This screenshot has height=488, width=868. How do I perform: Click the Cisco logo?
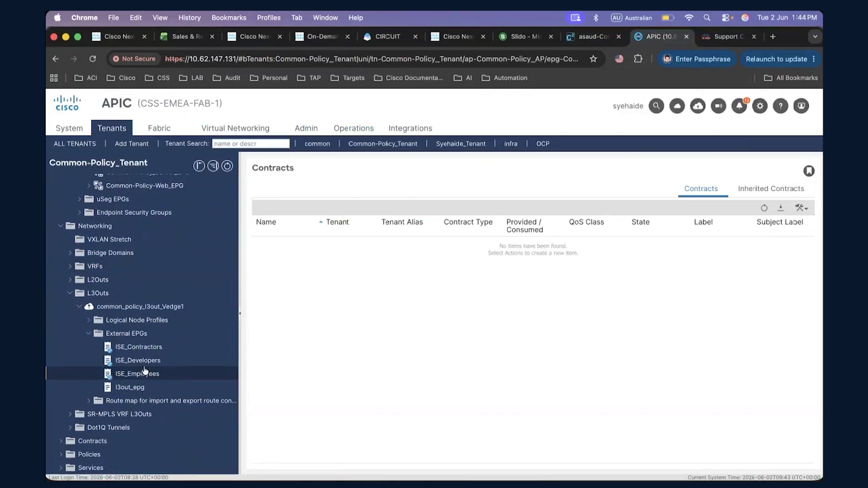67,103
